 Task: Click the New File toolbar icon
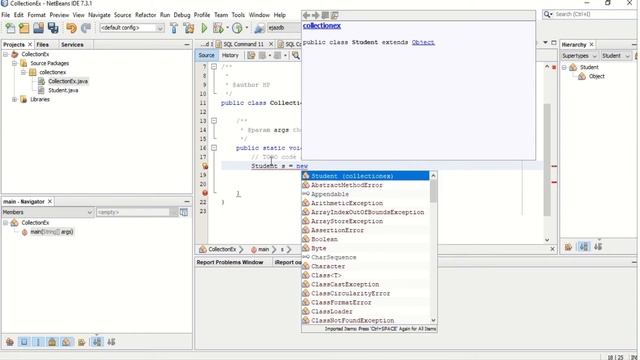click(10, 28)
